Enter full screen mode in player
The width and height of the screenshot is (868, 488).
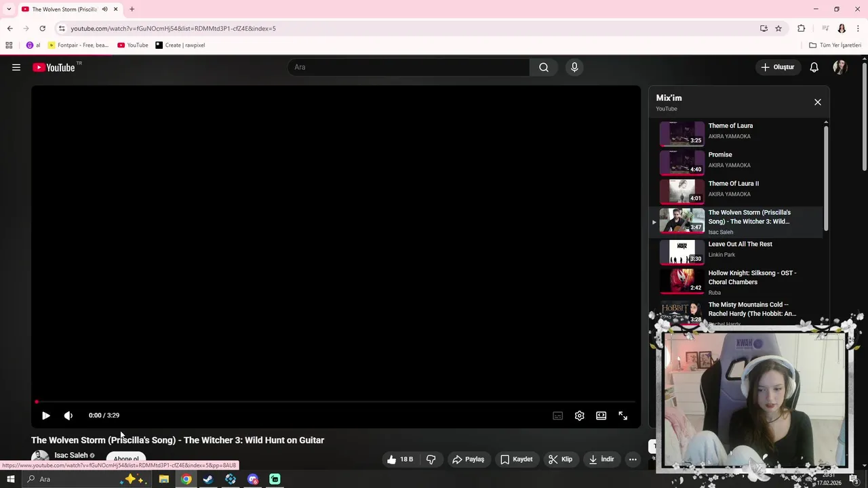click(x=623, y=415)
